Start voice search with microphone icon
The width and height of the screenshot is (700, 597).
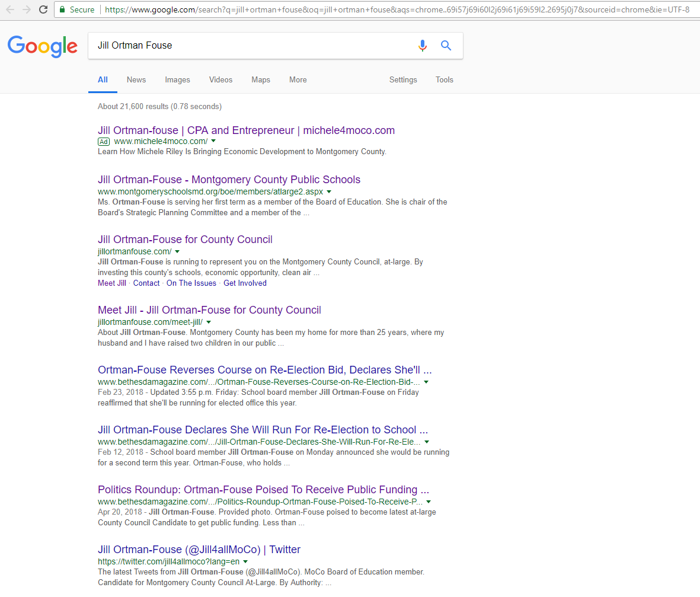coord(423,46)
